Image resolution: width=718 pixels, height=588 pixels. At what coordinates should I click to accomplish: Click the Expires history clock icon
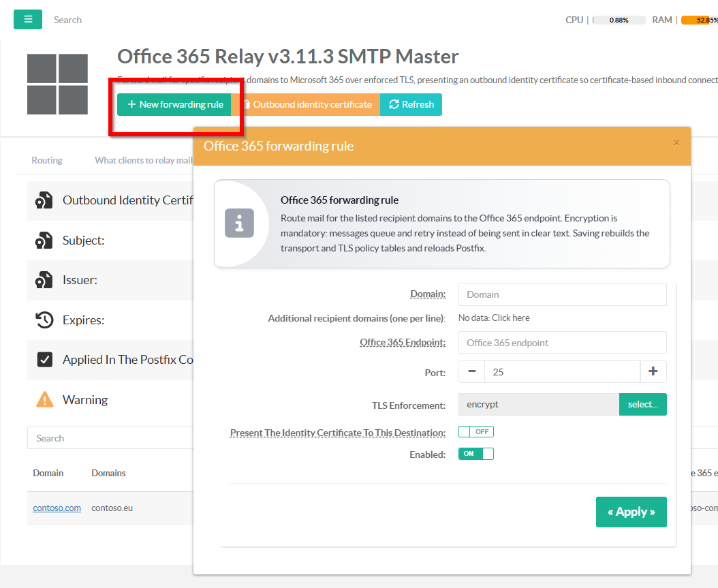pyautogui.click(x=44, y=320)
